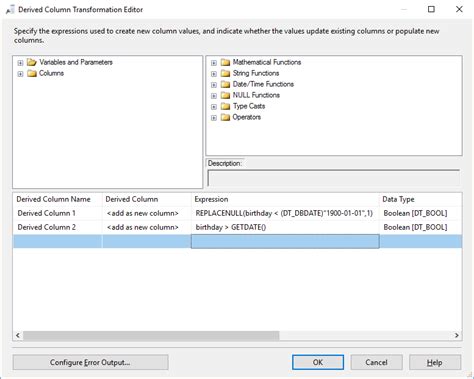This screenshot has height=379, width=474.
Task: Expand the Variables and Parameters node
Action: (20, 63)
